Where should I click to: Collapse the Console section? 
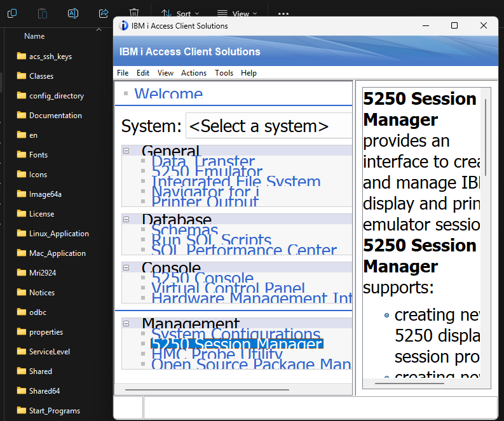click(x=126, y=267)
